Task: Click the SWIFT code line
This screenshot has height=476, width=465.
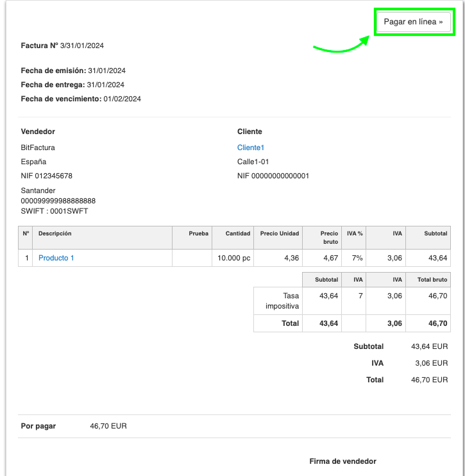Action: click(x=55, y=211)
